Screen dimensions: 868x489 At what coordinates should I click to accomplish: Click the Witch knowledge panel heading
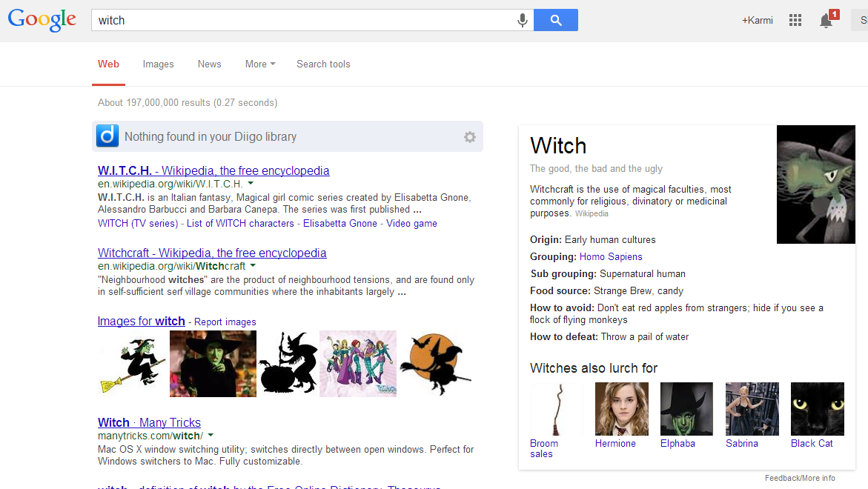(558, 146)
